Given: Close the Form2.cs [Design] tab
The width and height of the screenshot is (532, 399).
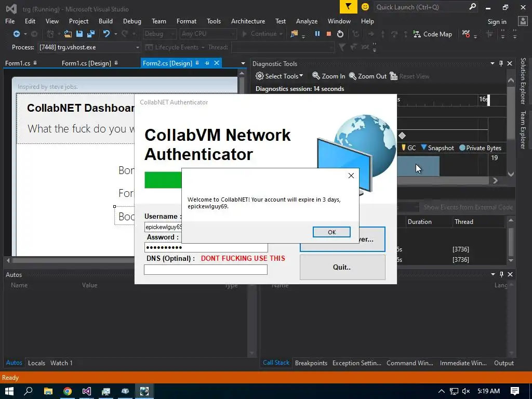Looking at the screenshot, I should coord(217,63).
